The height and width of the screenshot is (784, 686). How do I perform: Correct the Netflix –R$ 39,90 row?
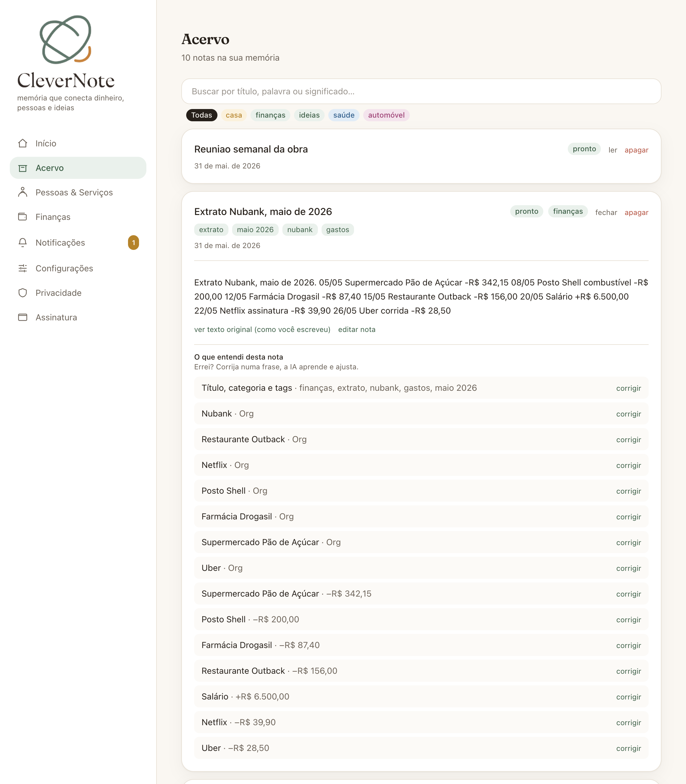tap(628, 722)
